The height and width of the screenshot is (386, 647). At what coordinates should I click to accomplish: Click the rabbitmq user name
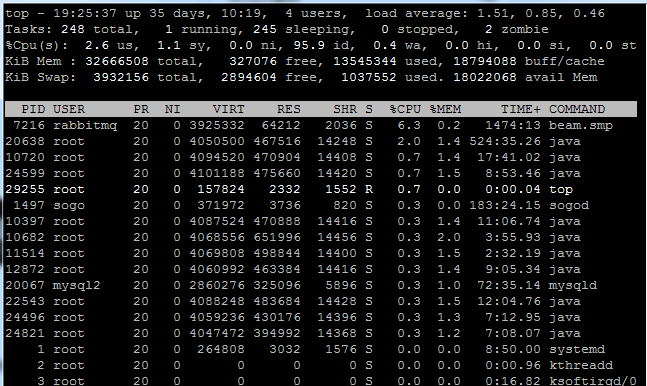[x=85, y=125]
